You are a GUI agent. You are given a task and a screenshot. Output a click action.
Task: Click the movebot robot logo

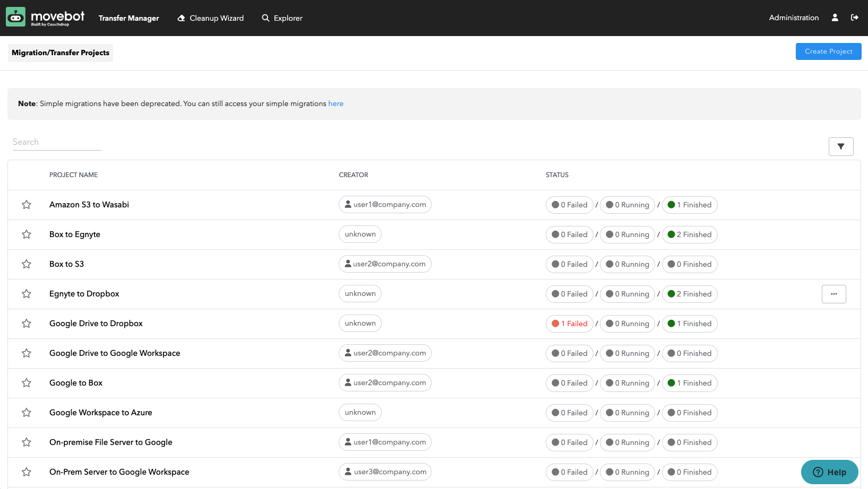pos(15,16)
